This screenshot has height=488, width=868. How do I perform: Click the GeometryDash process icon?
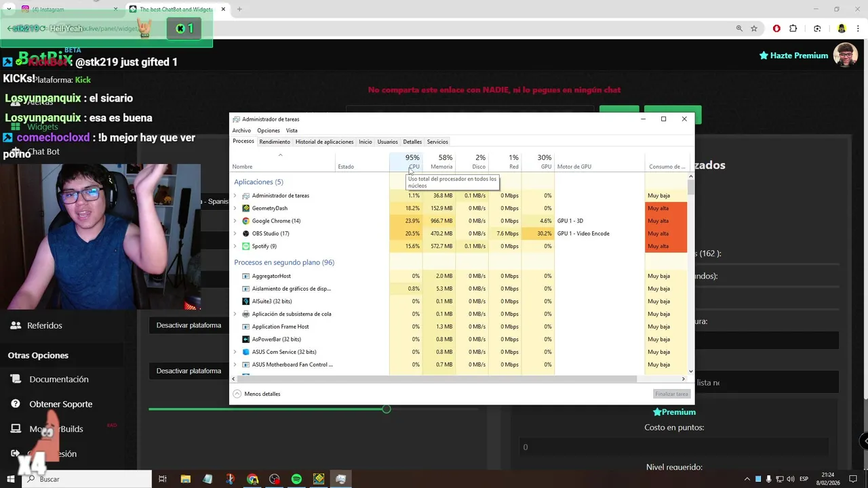tap(245, 208)
